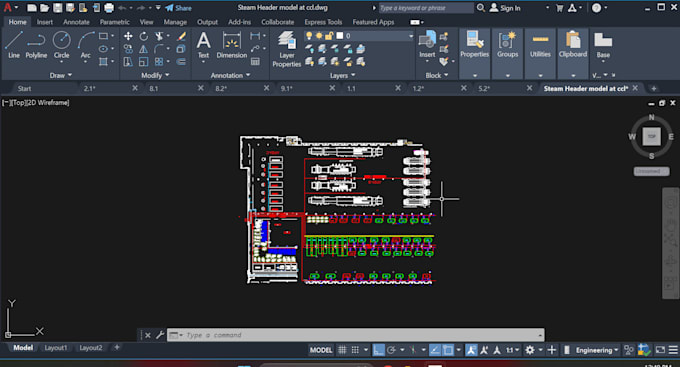Select the Dimension tool
The height and width of the screenshot is (367, 680).
pos(232,45)
